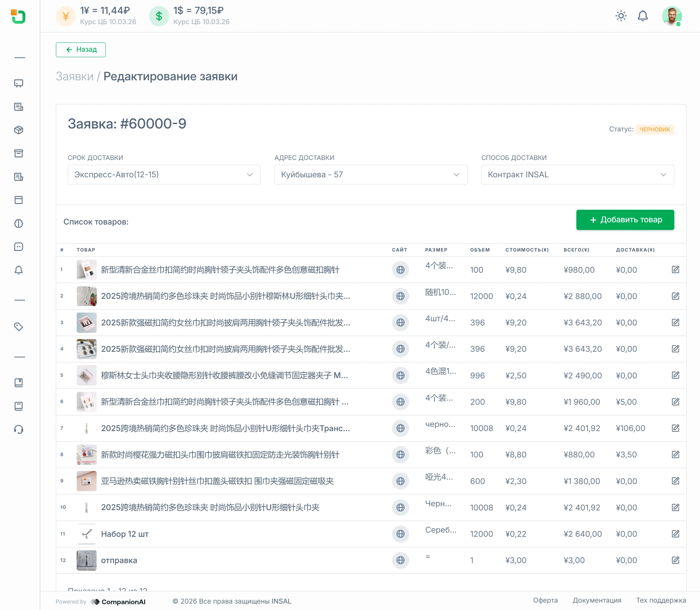Open the price tag icon in sidebar
Image resolution: width=700 pixels, height=610 pixels.
click(x=19, y=327)
